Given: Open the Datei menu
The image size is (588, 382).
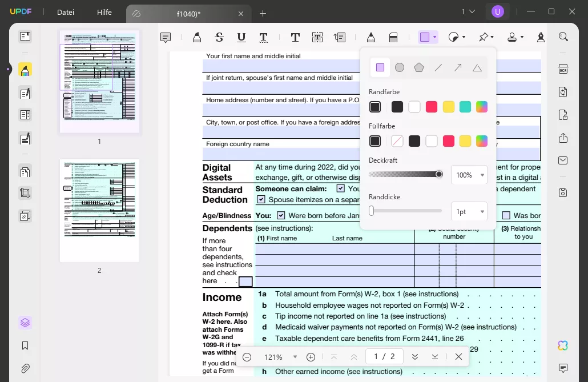Looking at the screenshot, I should pos(65,12).
